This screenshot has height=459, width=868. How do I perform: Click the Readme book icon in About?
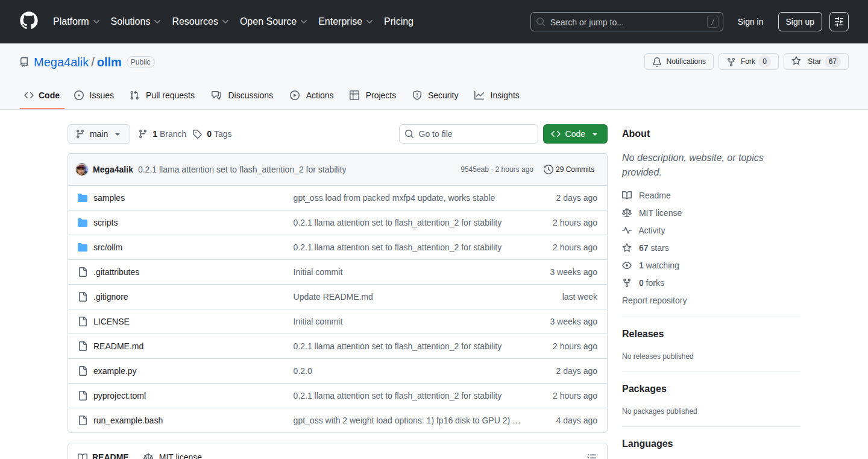(x=627, y=195)
